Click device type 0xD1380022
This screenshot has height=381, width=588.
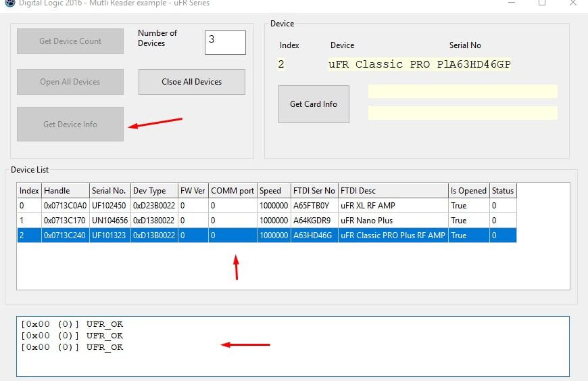pos(153,221)
